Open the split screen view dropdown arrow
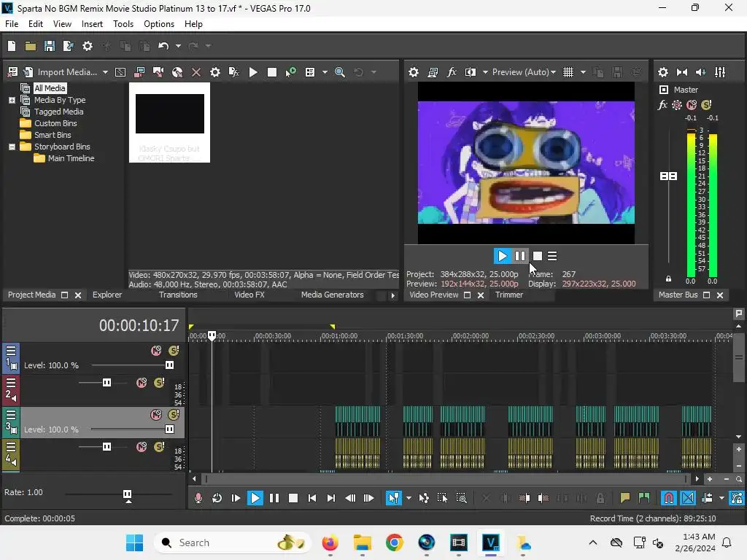 click(485, 72)
